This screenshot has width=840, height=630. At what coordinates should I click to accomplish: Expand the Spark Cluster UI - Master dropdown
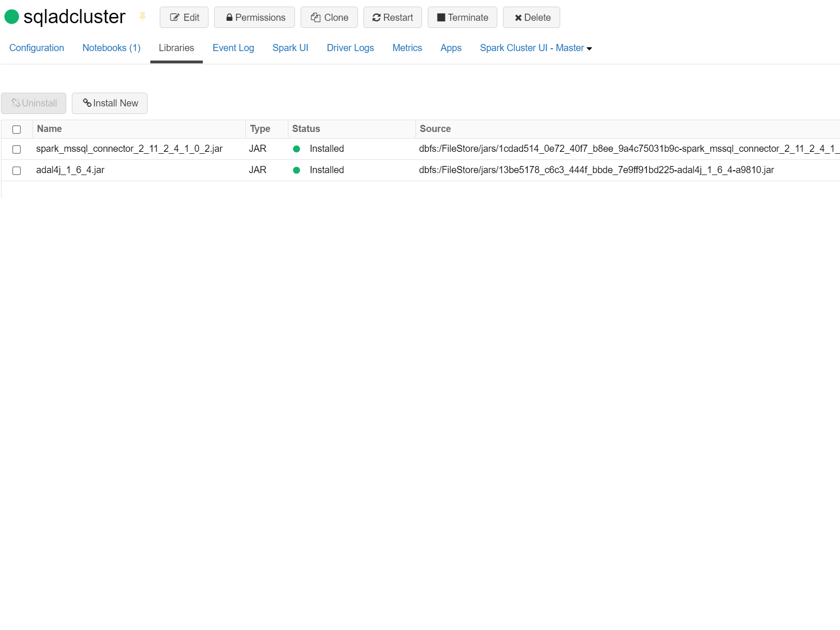point(536,48)
